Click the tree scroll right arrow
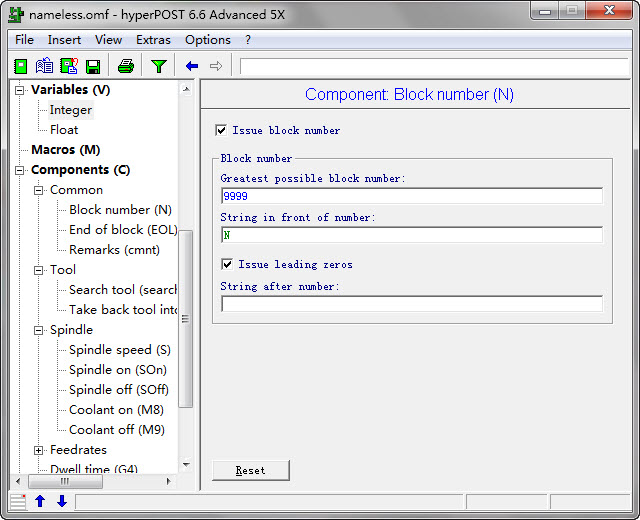The image size is (640, 520). 169,481
